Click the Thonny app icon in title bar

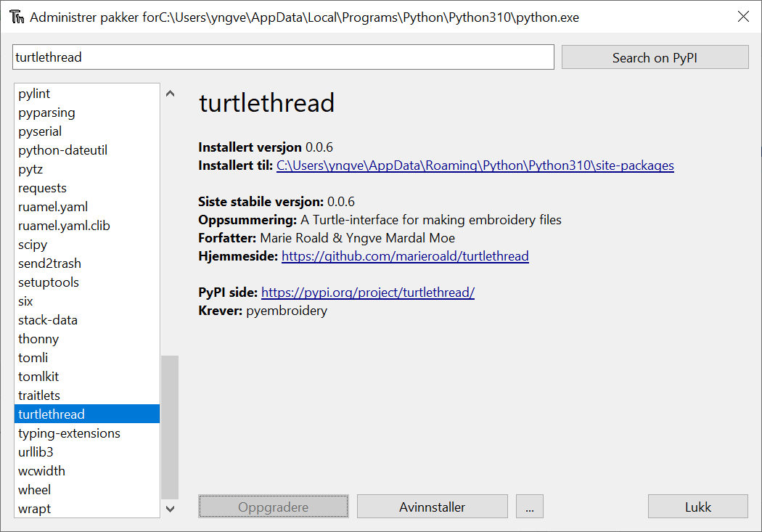(17, 17)
